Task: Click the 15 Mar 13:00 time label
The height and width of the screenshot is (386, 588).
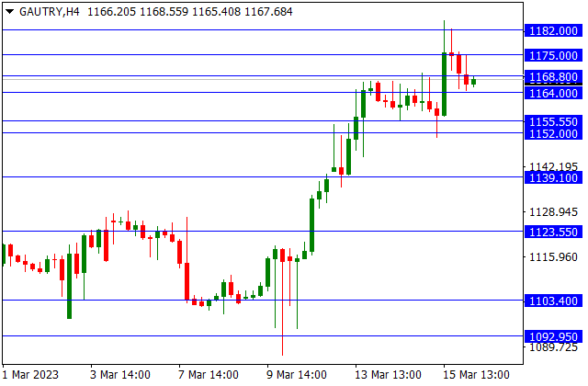Action: [x=476, y=374]
